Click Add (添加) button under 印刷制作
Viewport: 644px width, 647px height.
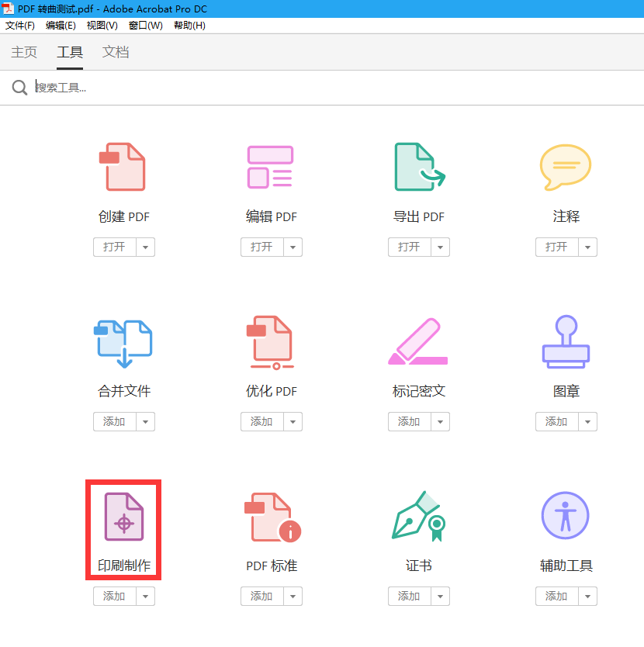coord(114,597)
